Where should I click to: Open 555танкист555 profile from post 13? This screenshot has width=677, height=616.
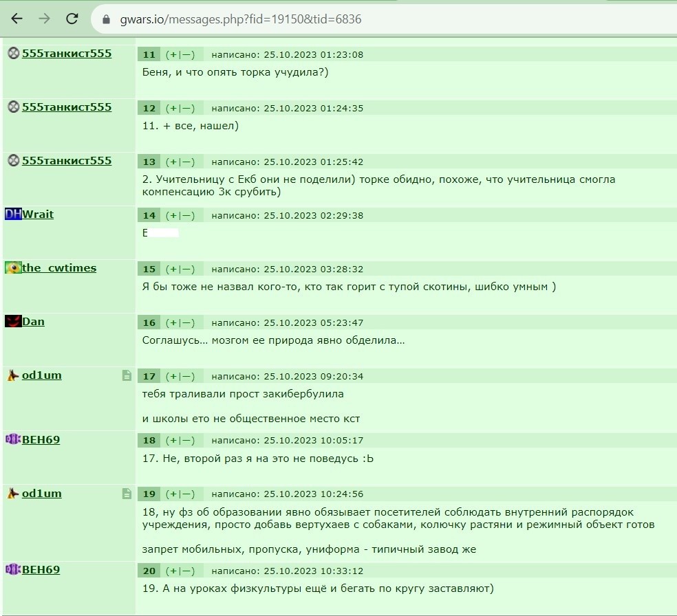tap(67, 160)
